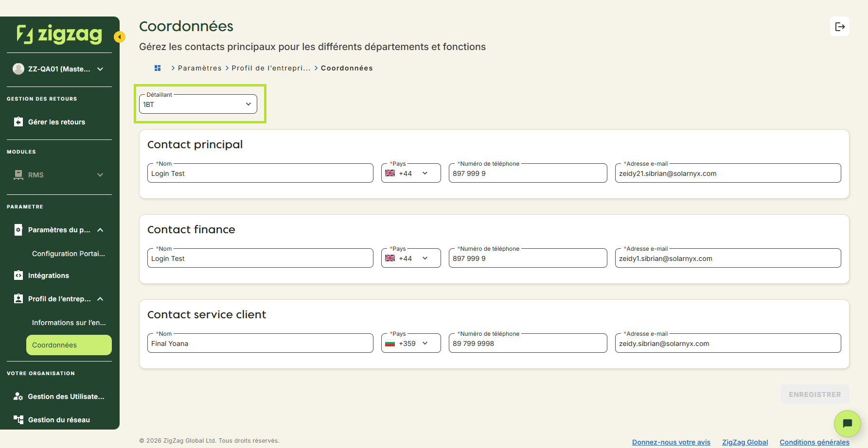Image resolution: width=868 pixels, height=448 pixels.
Task: Edit Contact principal Nom field
Action: pyautogui.click(x=260, y=173)
